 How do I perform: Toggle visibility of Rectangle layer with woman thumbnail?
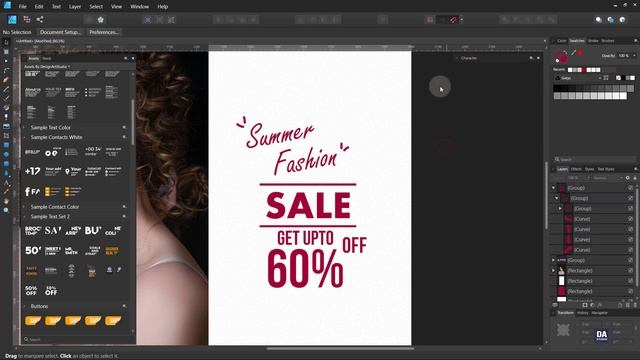tap(630, 271)
